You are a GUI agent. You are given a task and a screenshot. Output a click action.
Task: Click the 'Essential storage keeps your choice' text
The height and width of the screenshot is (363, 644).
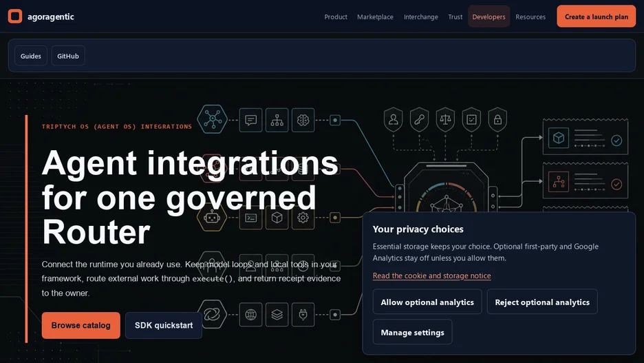pos(486,252)
